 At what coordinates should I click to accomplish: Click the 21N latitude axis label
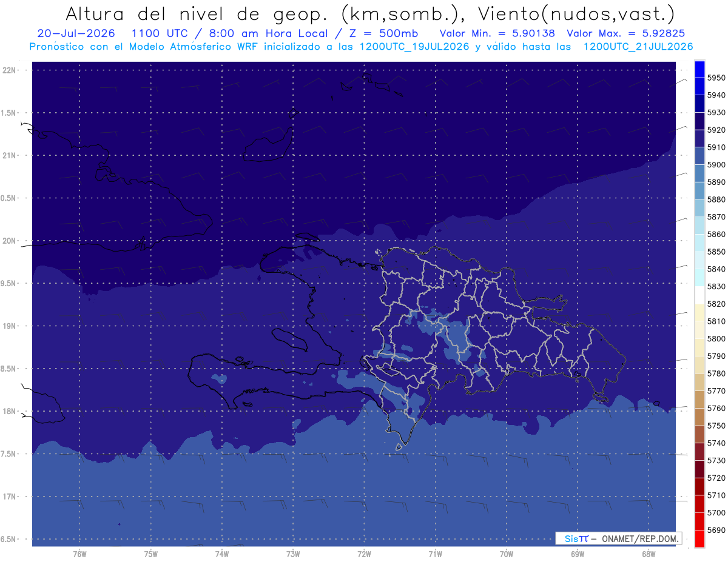[x=10, y=155]
